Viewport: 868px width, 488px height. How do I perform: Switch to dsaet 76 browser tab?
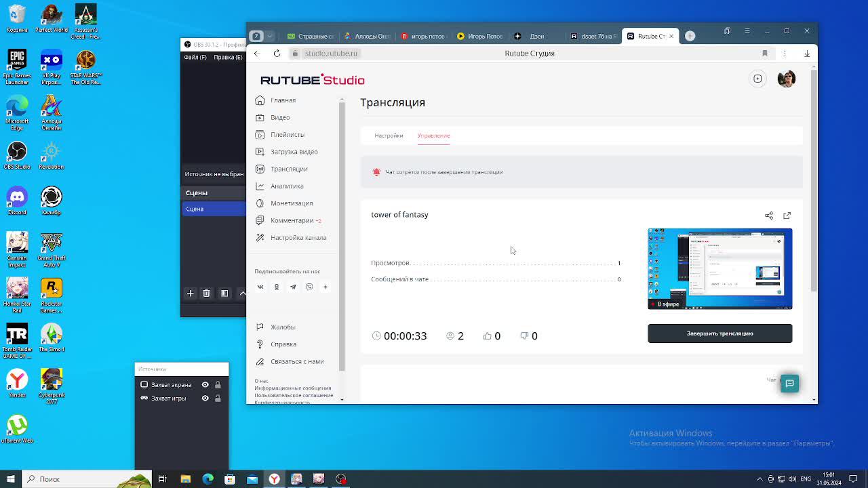tap(593, 36)
